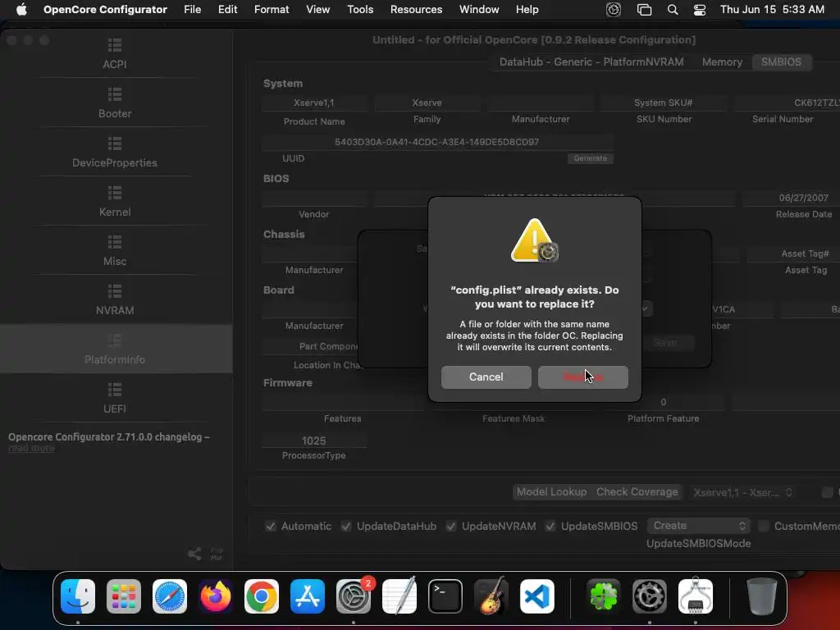Switch to the Memory tab
This screenshot has height=630, width=840.
(x=722, y=62)
